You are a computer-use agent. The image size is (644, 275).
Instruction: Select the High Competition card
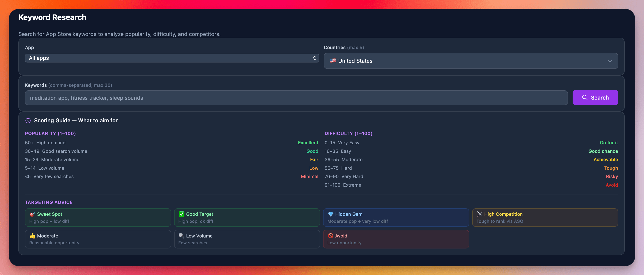(x=545, y=218)
